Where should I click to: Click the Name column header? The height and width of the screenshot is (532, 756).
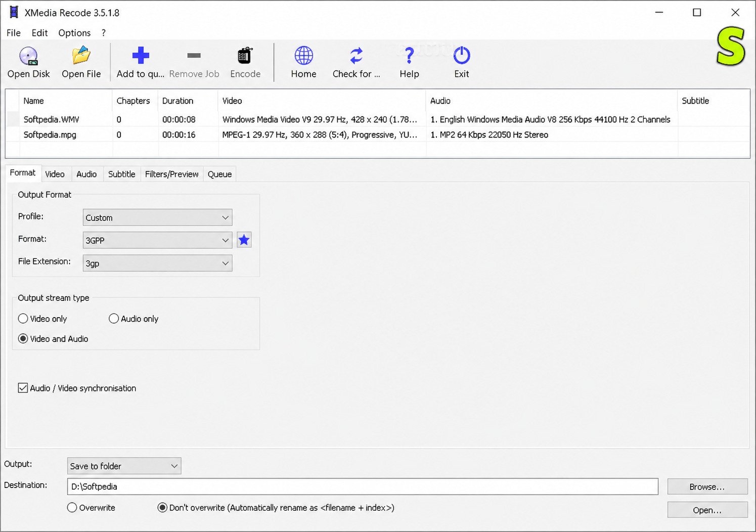point(65,101)
